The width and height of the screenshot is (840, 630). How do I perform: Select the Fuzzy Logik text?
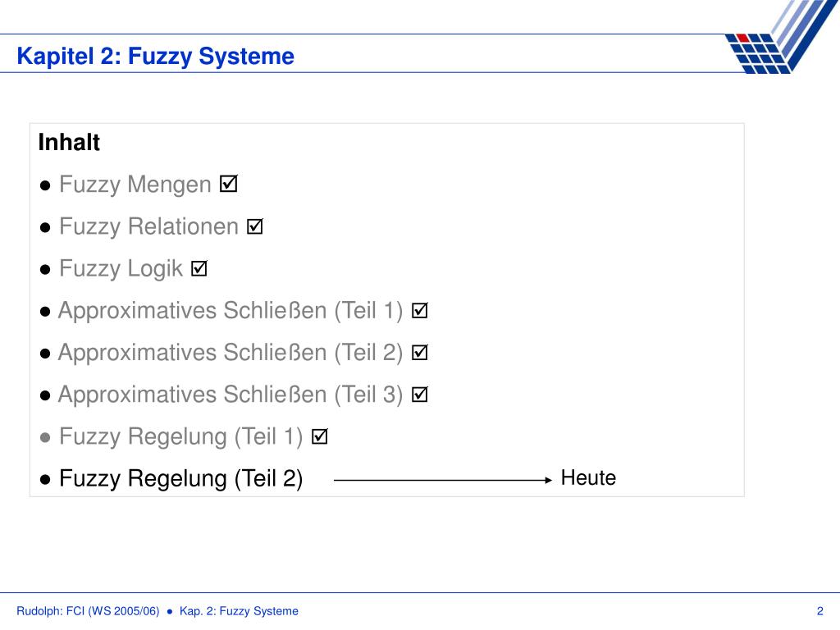121,268
